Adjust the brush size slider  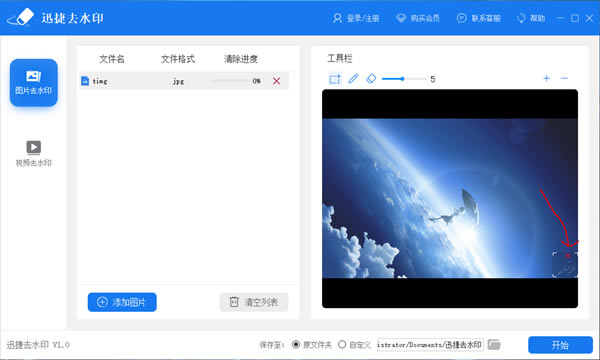[x=404, y=79]
